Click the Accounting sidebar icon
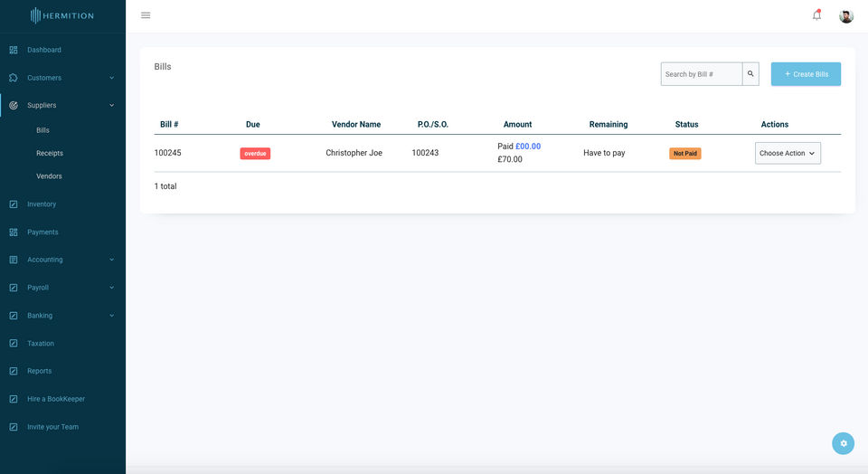This screenshot has height=474, width=868. point(14,260)
